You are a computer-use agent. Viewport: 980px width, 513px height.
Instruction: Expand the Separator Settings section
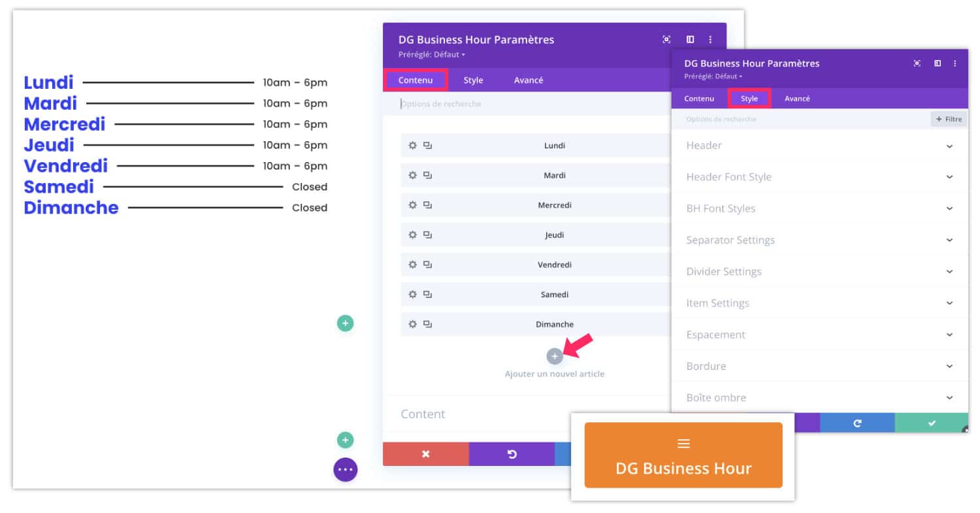point(820,240)
